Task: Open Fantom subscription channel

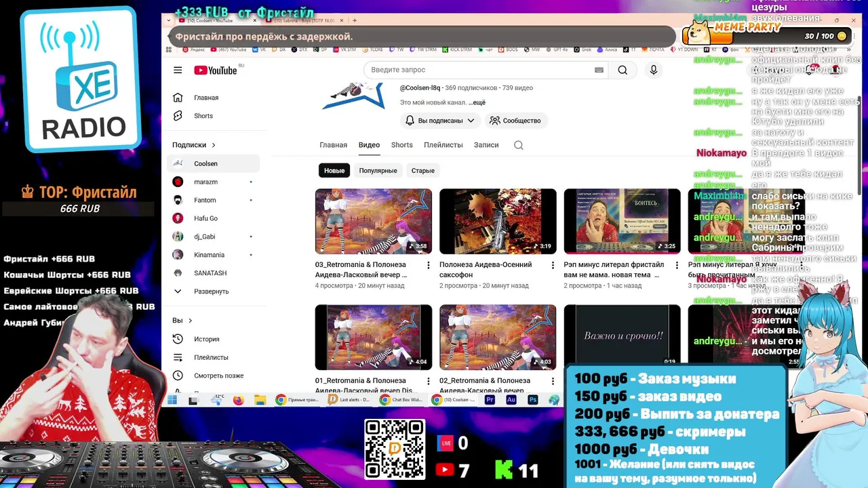Action: tap(213, 200)
